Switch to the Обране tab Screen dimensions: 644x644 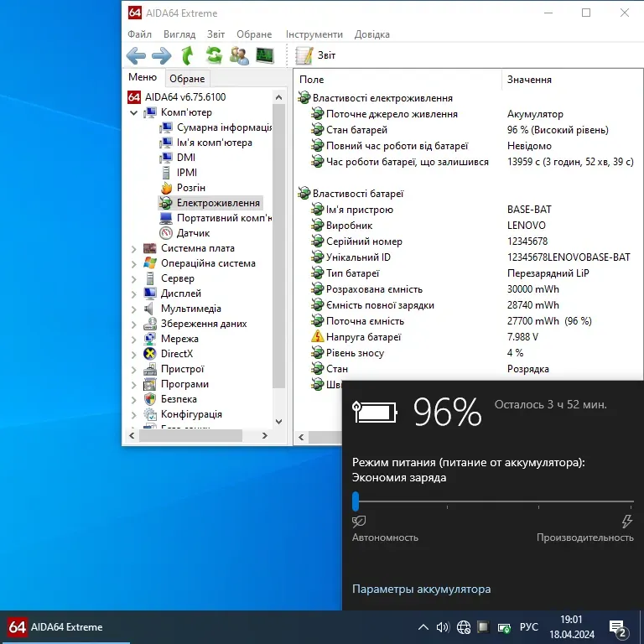[x=187, y=79]
